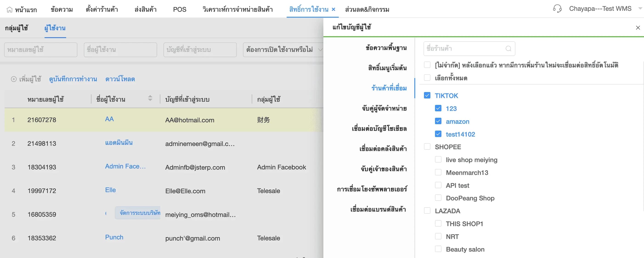644x258 pixels.
Task: Open the Punch user link
Action: click(114, 237)
